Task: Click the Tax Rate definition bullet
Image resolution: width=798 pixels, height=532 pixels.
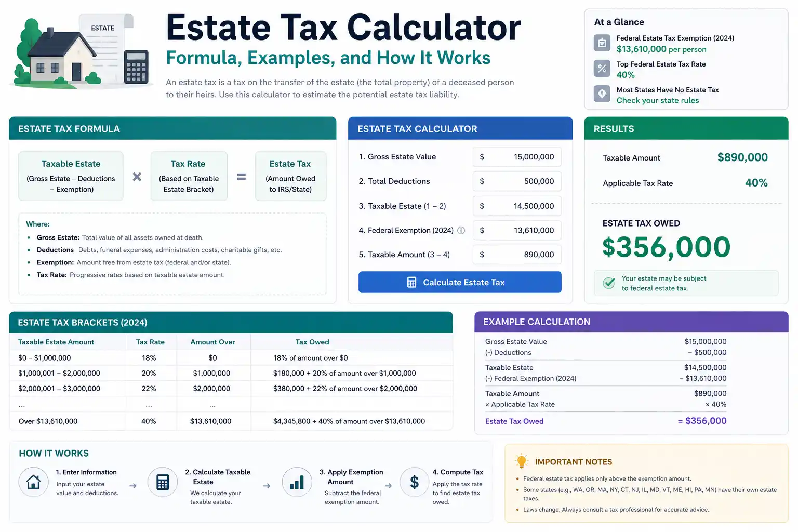Action: (130, 275)
